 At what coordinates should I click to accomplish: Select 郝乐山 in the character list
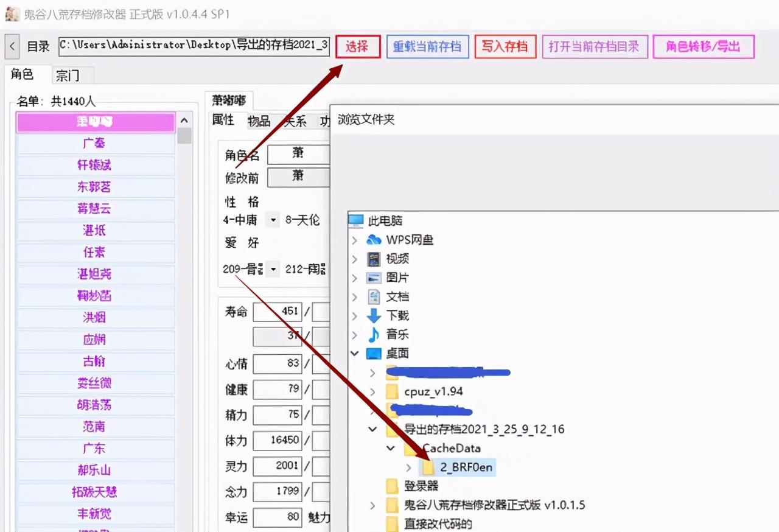pyautogui.click(x=96, y=471)
